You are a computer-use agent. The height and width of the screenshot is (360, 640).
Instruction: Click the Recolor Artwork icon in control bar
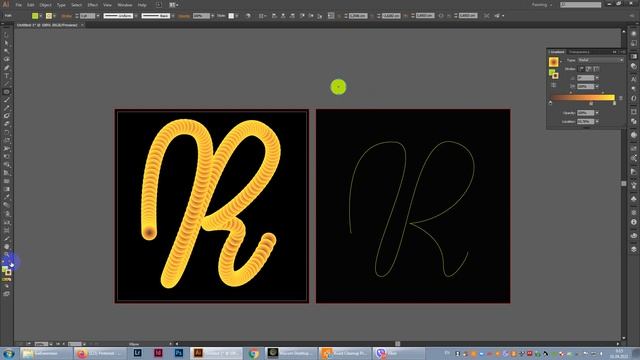[x=248, y=16]
